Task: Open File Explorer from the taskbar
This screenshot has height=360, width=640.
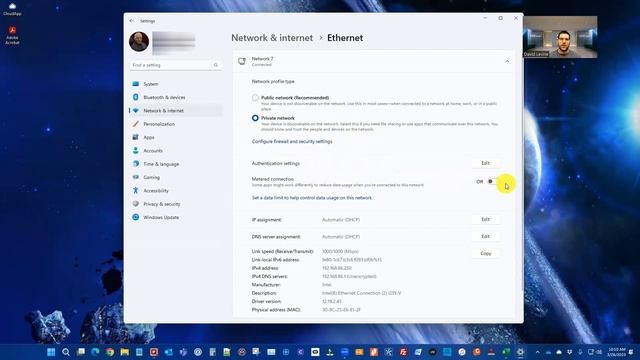Action: coord(124,352)
